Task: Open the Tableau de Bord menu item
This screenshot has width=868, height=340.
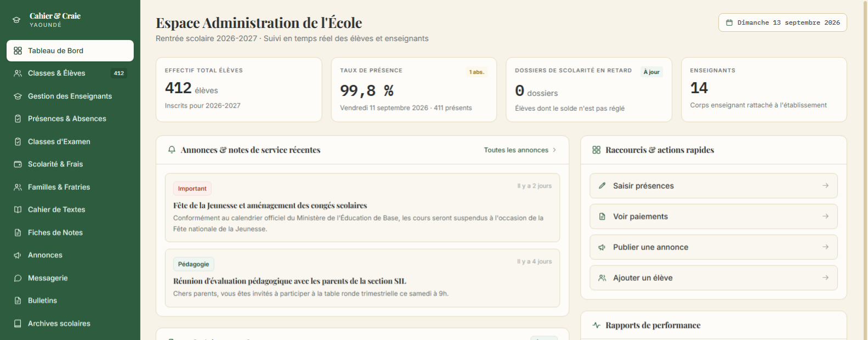Action: pyautogui.click(x=70, y=50)
